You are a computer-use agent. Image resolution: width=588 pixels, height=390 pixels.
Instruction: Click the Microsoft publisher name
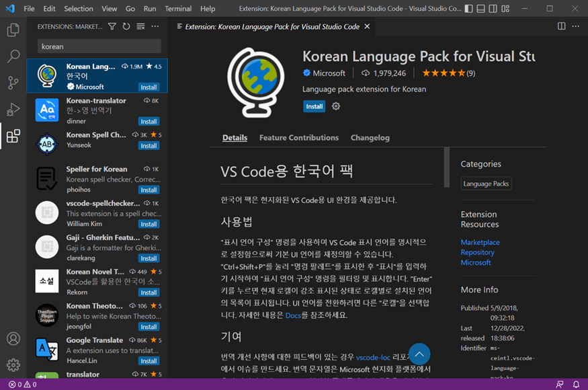(329, 73)
